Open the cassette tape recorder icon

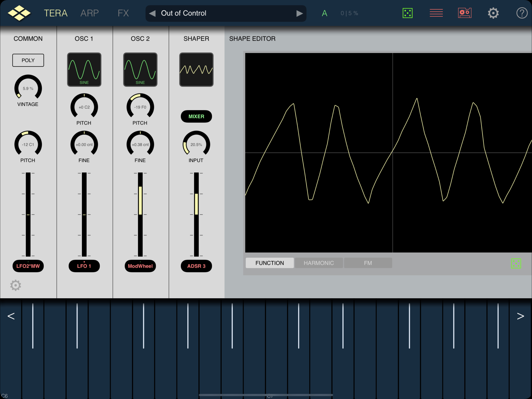(464, 13)
